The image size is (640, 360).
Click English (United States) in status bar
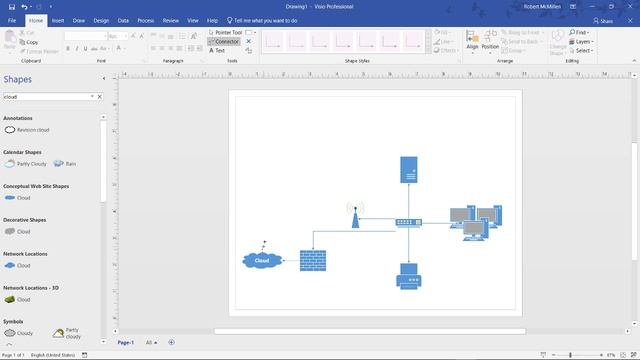53,355
